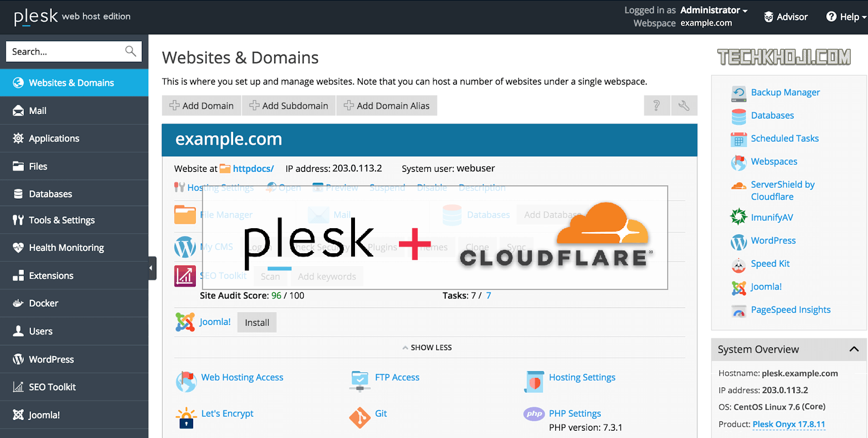Open Extensions in the sidebar
868x438 pixels.
[x=75, y=275]
